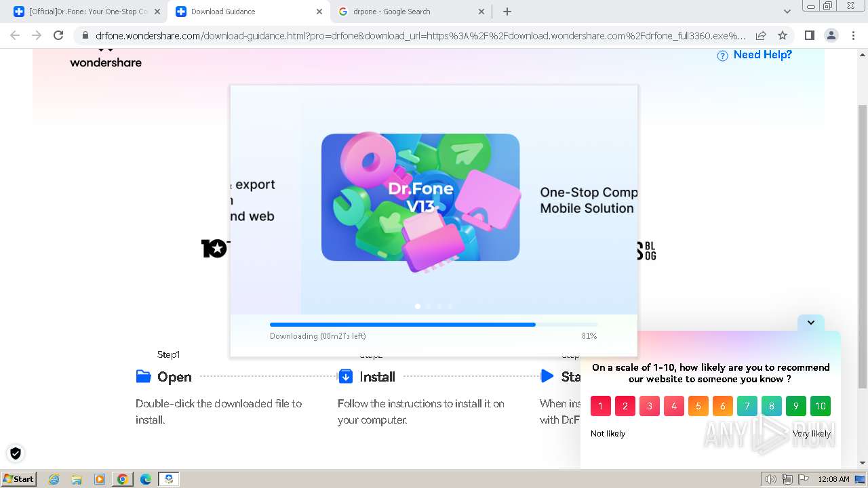Close the drpone Google Search tab

482,12
